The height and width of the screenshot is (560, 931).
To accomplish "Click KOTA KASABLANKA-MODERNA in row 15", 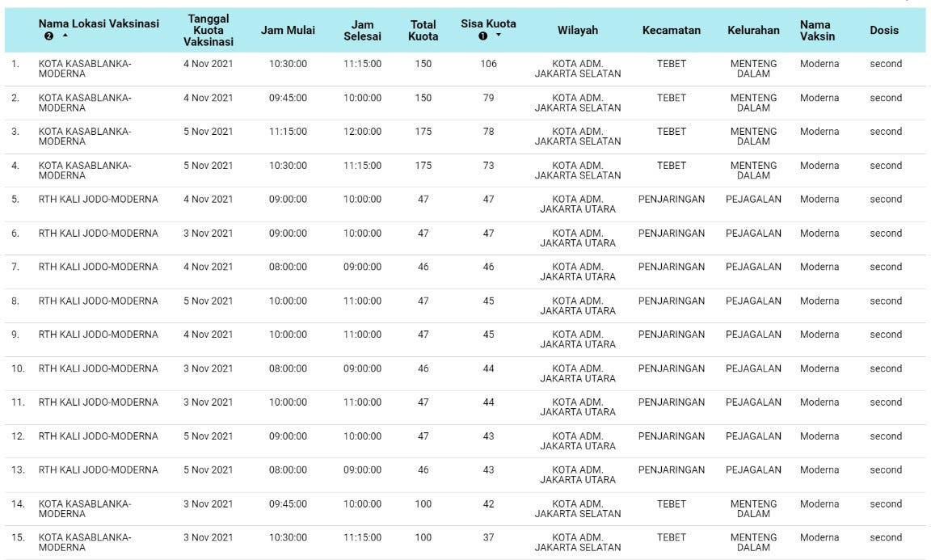I will (85, 543).
